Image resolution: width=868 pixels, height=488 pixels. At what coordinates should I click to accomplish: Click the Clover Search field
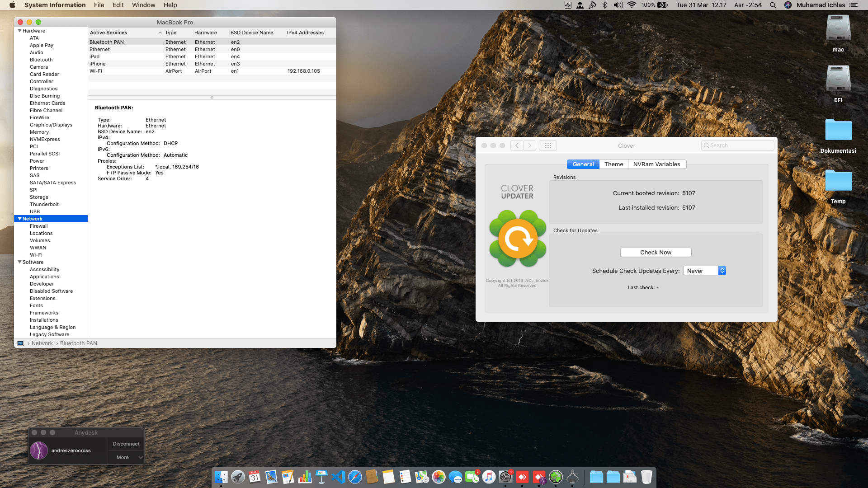coord(738,145)
